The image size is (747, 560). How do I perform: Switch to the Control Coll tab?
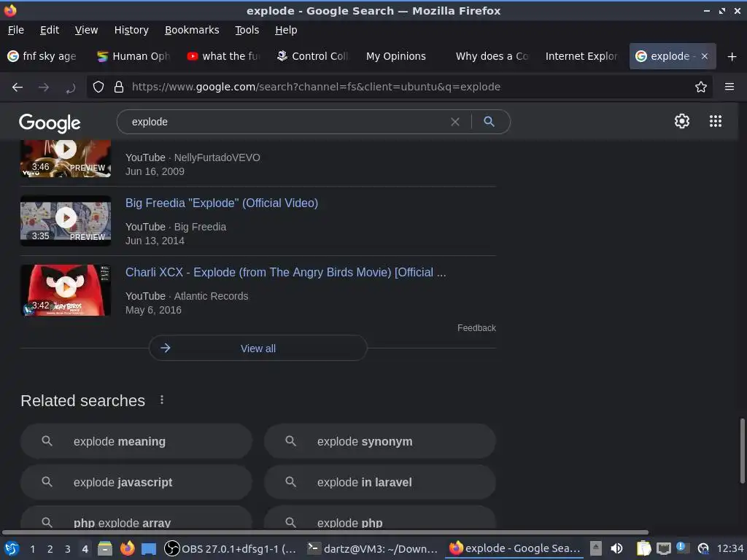coord(314,56)
